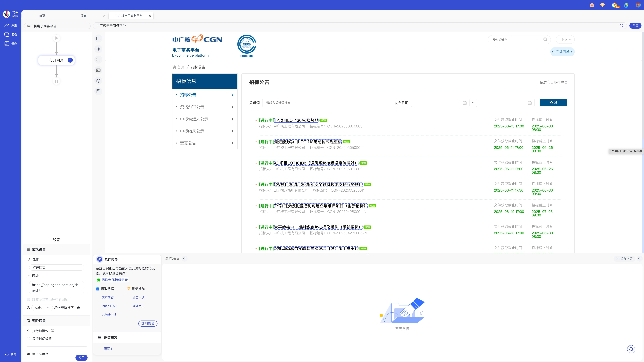Close the 采集 tab
The height and width of the screenshot is (362, 644).
[104, 16]
